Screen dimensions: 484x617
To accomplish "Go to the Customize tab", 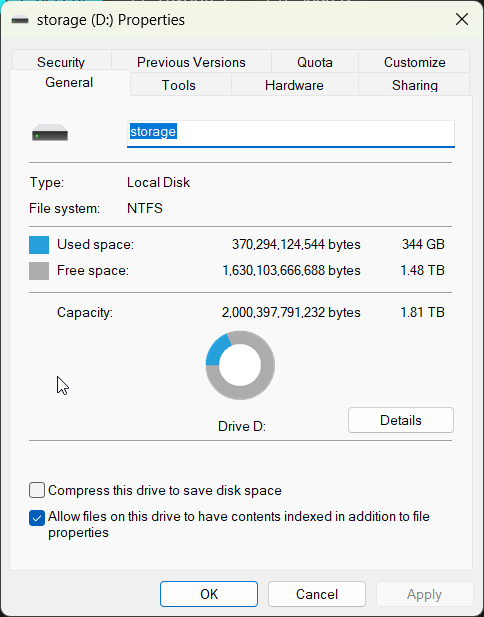I will 414,62.
